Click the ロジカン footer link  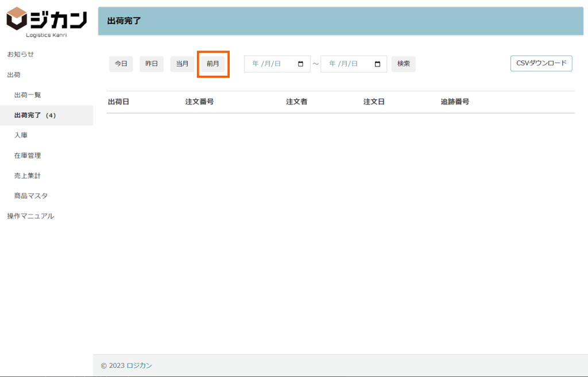pyautogui.click(x=139, y=366)
